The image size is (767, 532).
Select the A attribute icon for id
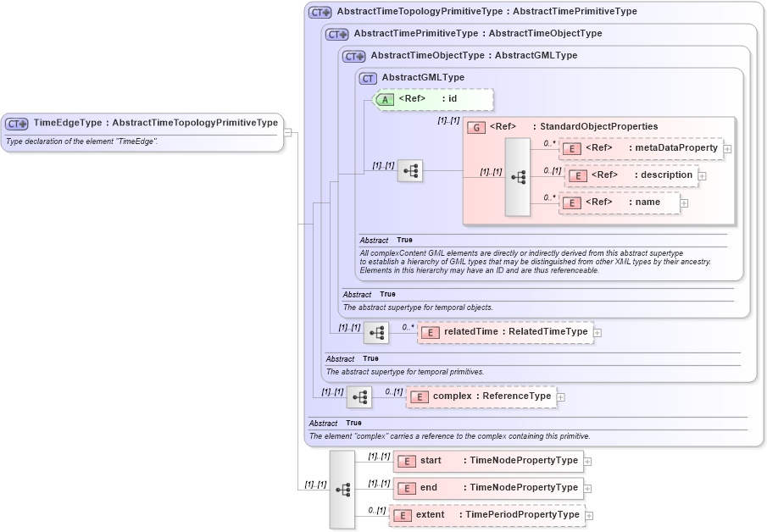coord(384,99)
